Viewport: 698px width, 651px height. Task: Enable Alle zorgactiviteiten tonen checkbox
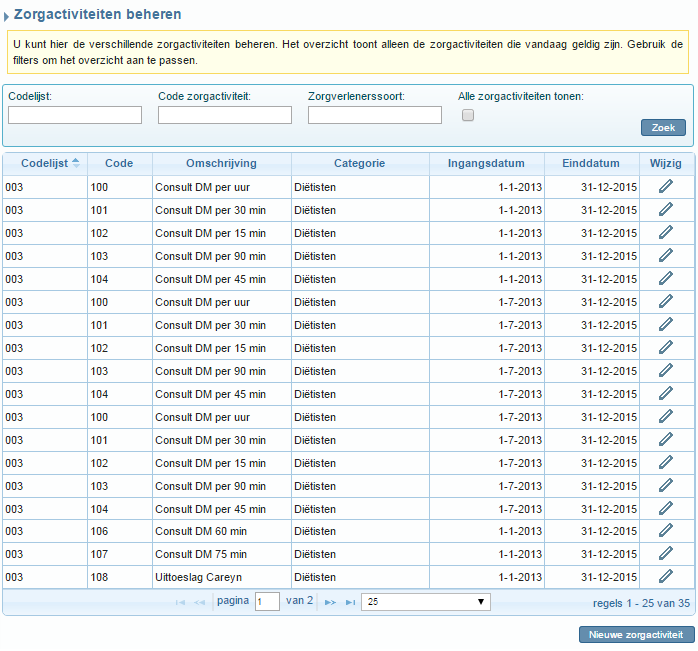click(x=468, y=115)
